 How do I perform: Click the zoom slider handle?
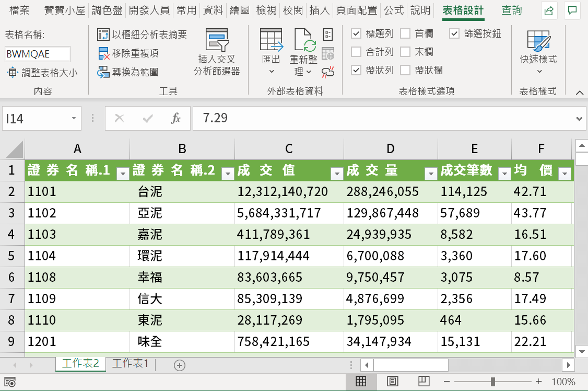click(x=493, y=382)
